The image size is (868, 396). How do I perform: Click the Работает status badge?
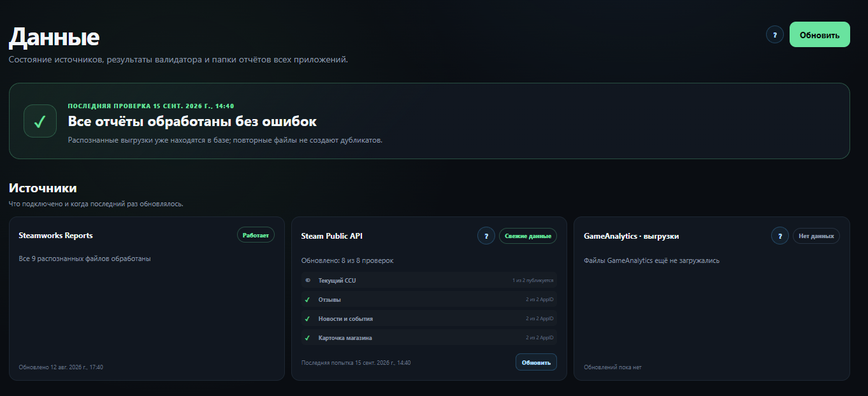click(256, 235)
